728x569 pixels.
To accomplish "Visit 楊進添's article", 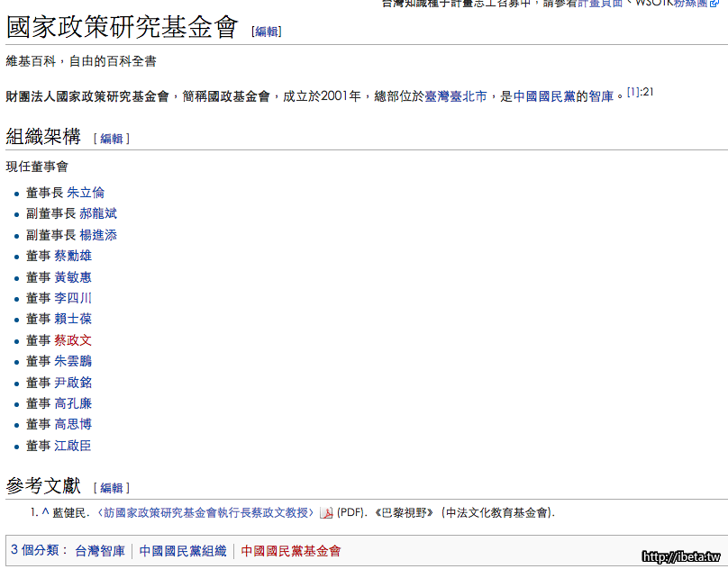I will (98, 235).
